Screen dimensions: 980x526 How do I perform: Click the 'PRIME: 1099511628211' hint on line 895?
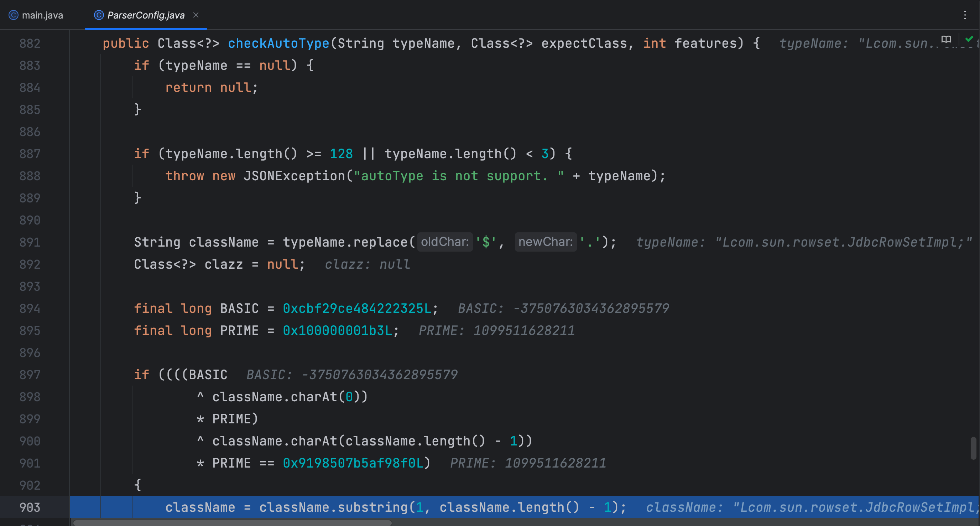497,330
